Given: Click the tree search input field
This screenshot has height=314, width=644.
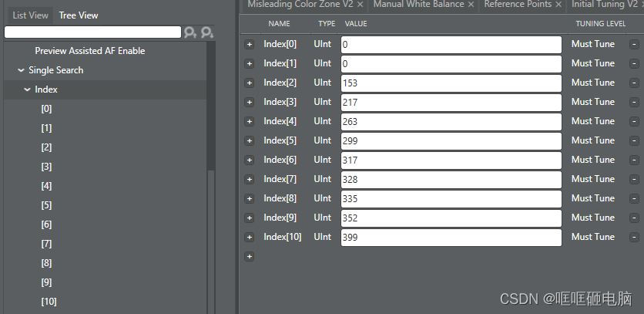Looking at the screenshot, I should tap(92, 32).
